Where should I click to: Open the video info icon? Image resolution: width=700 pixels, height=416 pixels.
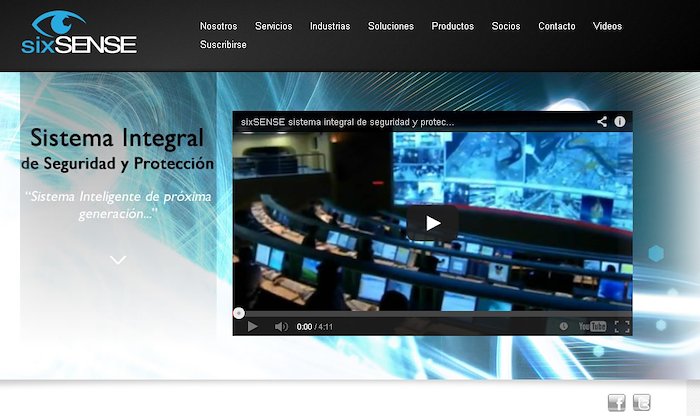[620, 121]
